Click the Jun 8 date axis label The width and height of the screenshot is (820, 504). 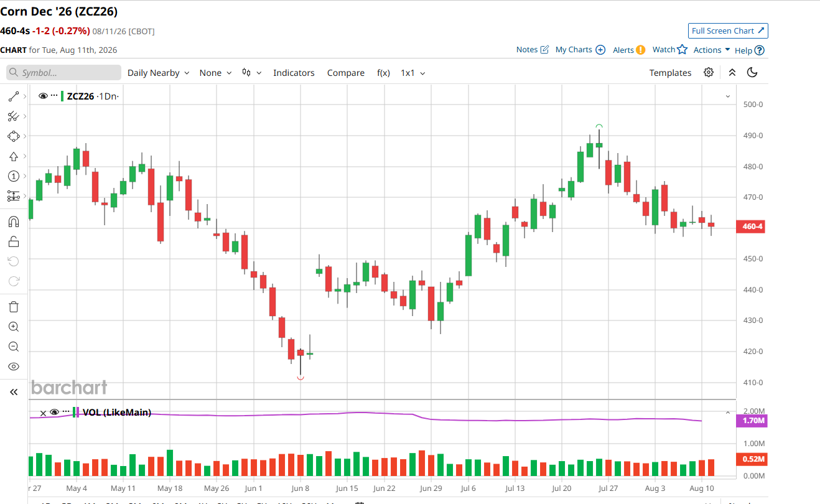[x=301, y=488]
